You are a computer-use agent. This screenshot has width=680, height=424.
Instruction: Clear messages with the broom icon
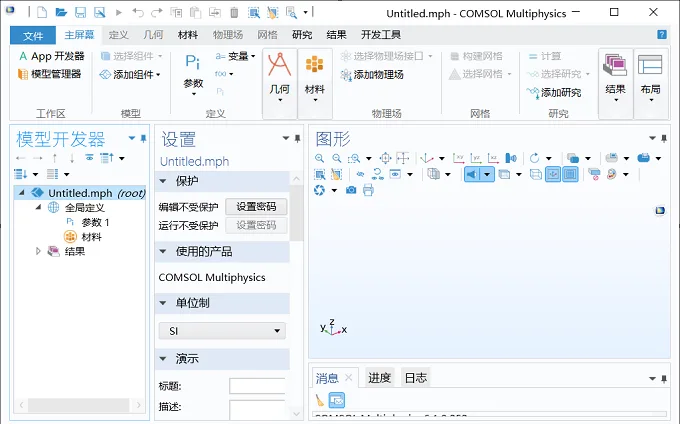coord(320,400)
